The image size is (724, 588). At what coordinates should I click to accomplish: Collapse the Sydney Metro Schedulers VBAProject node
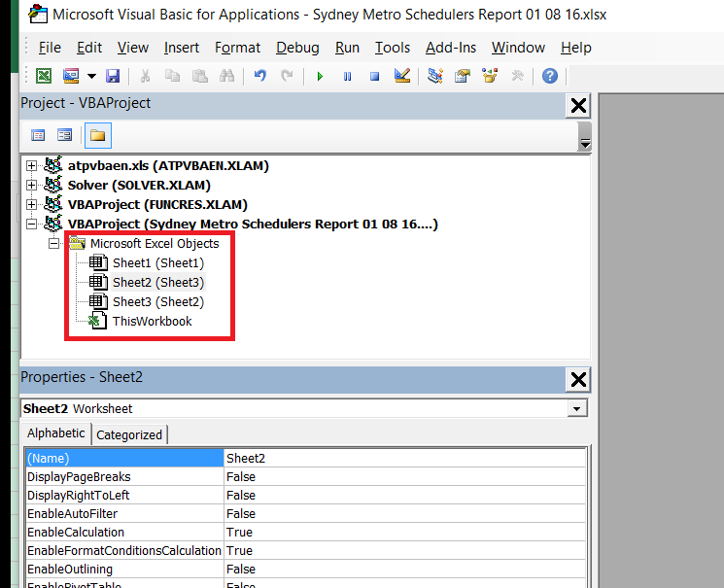coord(31,224)
